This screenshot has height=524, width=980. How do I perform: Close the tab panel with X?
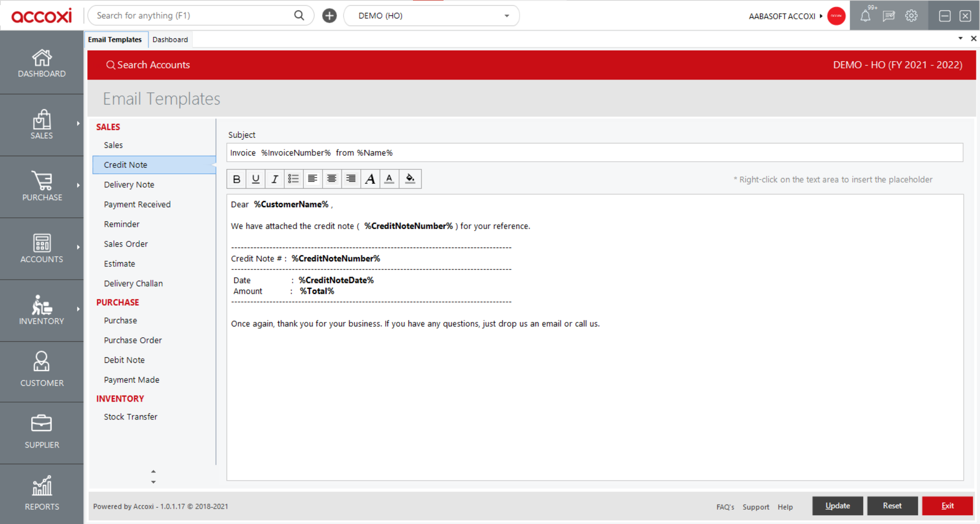click(x=973, y=39)
